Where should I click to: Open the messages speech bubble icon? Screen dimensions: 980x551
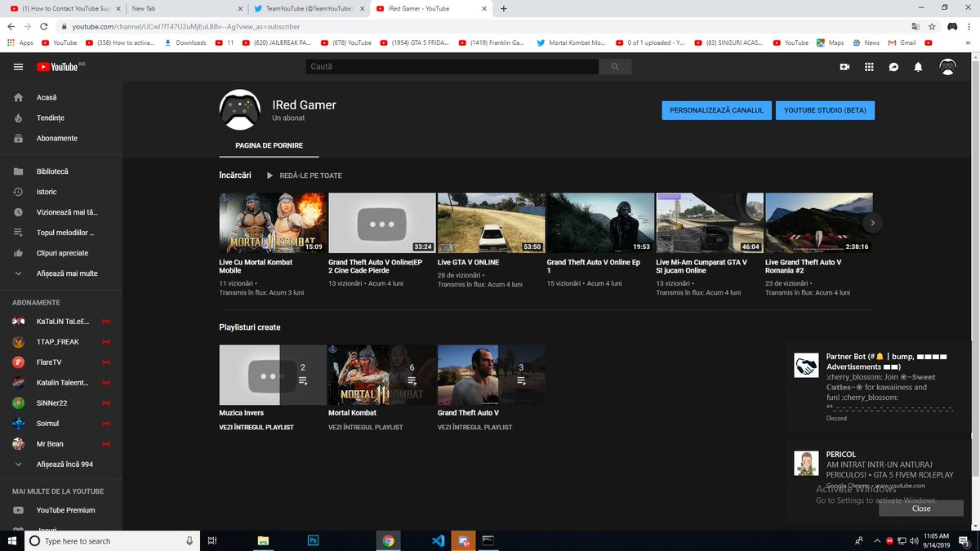pyautogui.click(x=893, y=67)
